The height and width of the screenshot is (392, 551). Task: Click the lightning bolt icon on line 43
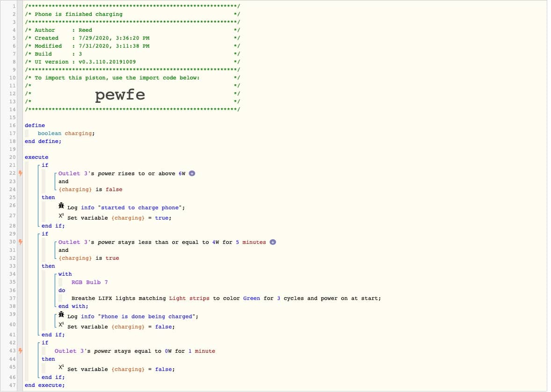coord(21,350)
